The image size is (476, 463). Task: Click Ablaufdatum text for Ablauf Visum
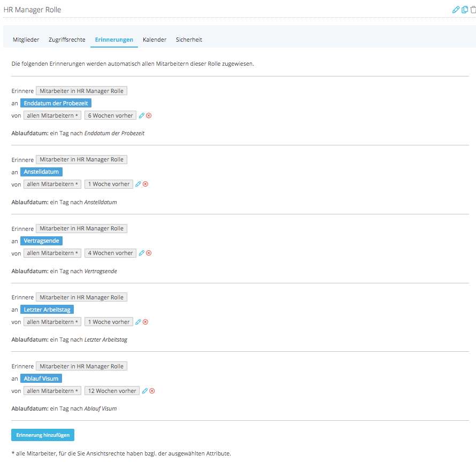click(64, 408)
